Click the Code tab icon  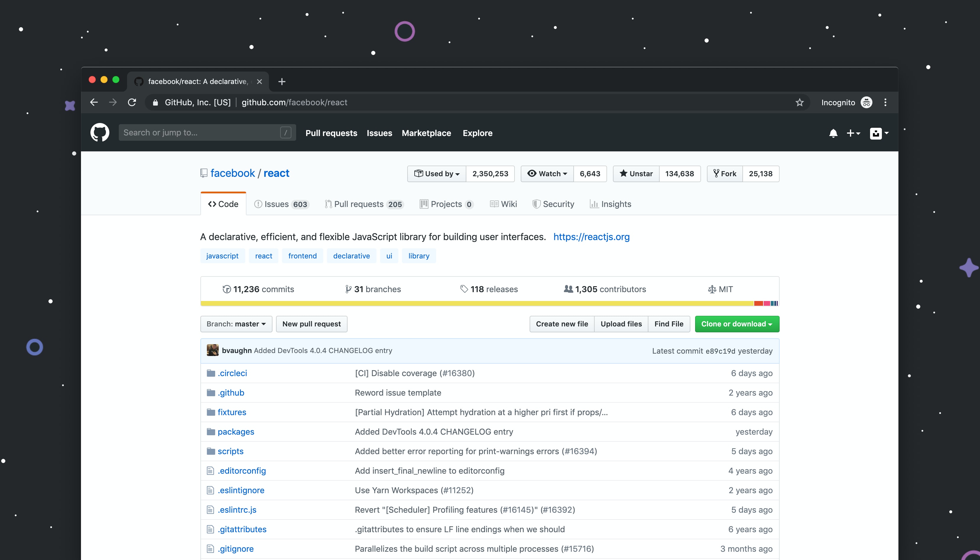tap(211, 204)
